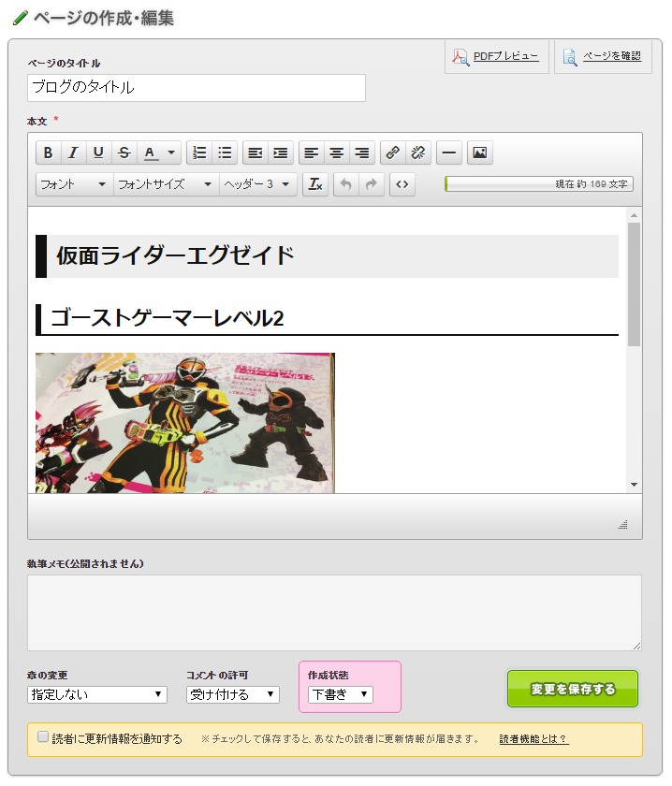Click the editor scroll up arrow
The height and width of the screenshot is (786, 672).
(634, 215)
